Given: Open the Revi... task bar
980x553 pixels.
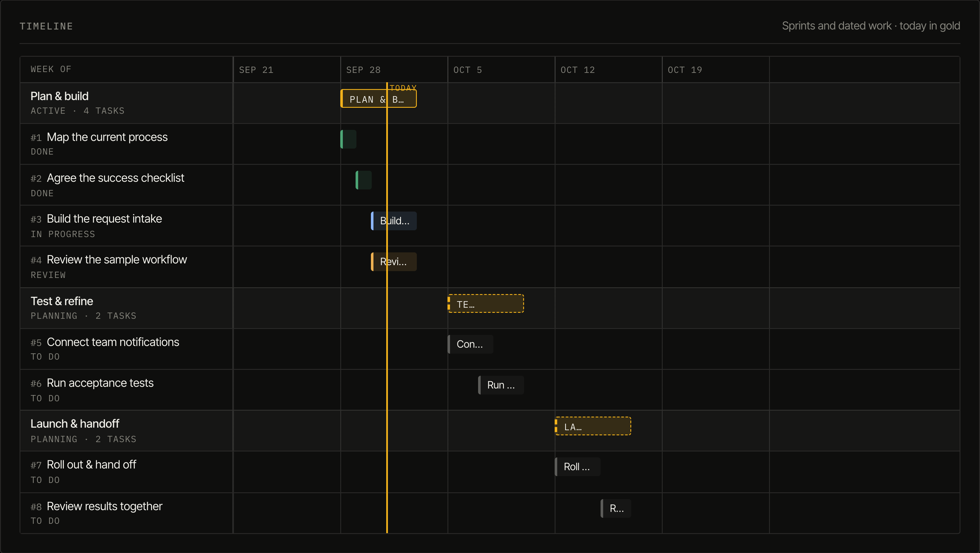Looking at the screenshot, I should pos(394,262).
